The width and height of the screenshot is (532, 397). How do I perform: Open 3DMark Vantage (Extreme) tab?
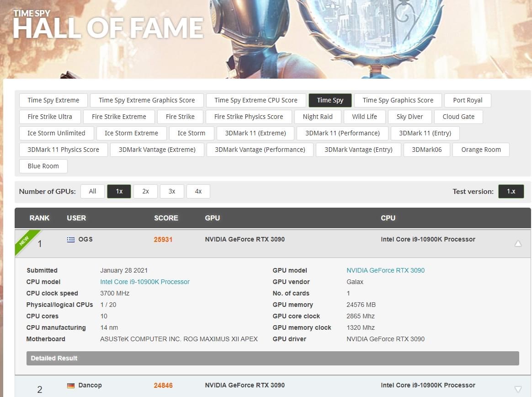tap(157, 150)
